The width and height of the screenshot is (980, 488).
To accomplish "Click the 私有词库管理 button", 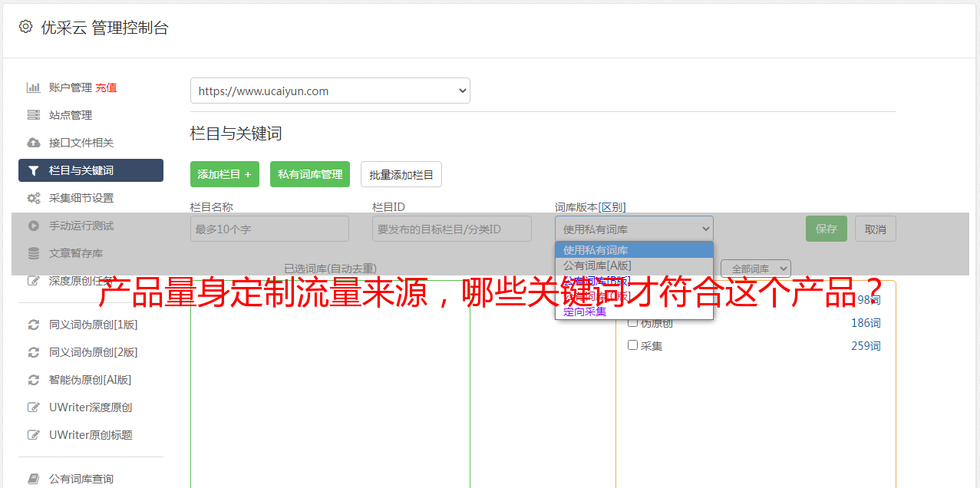I will 310,174.
